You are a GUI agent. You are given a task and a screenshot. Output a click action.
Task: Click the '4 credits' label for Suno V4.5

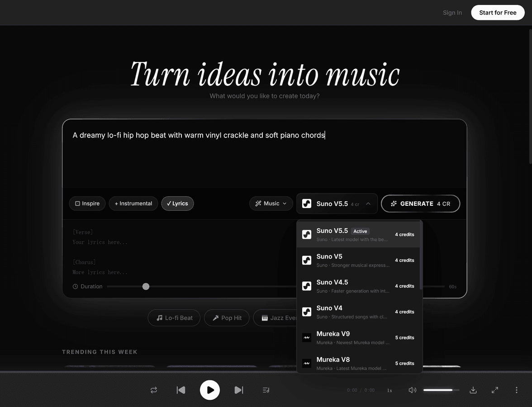tap(404, 286)
